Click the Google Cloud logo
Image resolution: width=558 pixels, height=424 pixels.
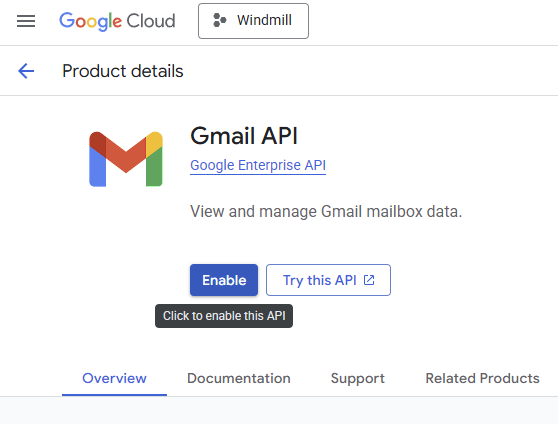(117, 21)
